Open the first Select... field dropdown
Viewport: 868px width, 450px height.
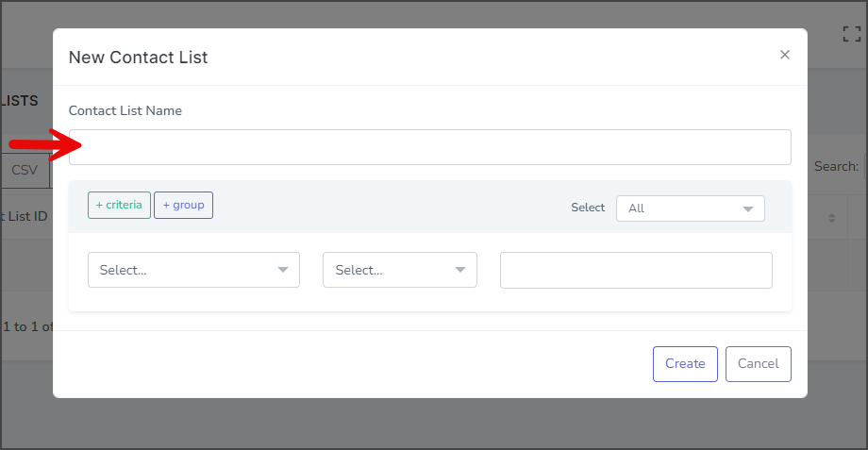pyautogui.click(x=193, y=270)
